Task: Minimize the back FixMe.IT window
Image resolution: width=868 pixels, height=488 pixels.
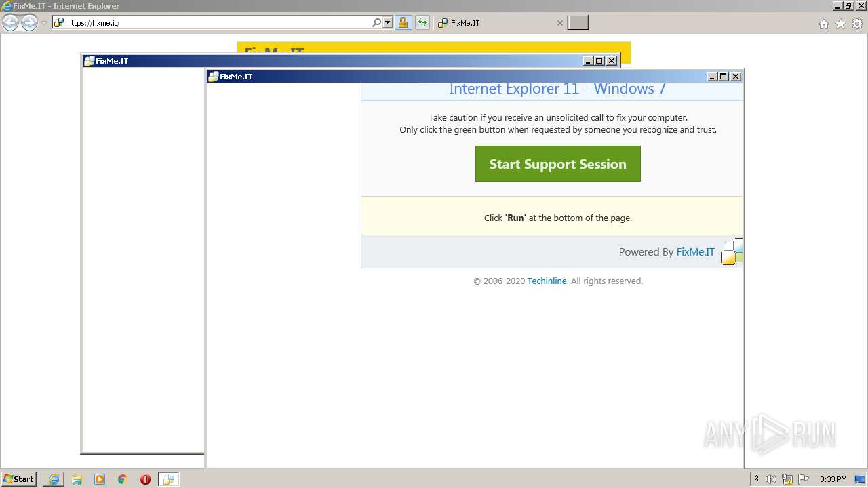Action: coord(588,61)
